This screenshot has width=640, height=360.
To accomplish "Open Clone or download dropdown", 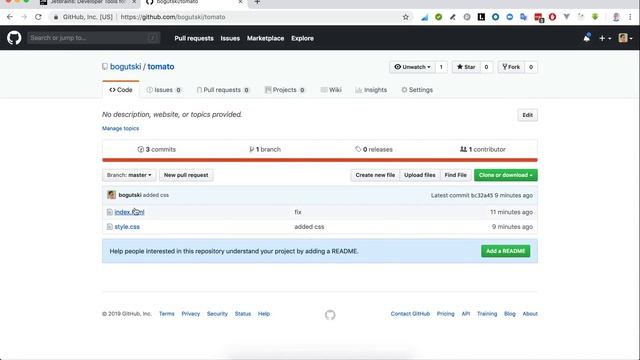I will click(x=506, y=175).
